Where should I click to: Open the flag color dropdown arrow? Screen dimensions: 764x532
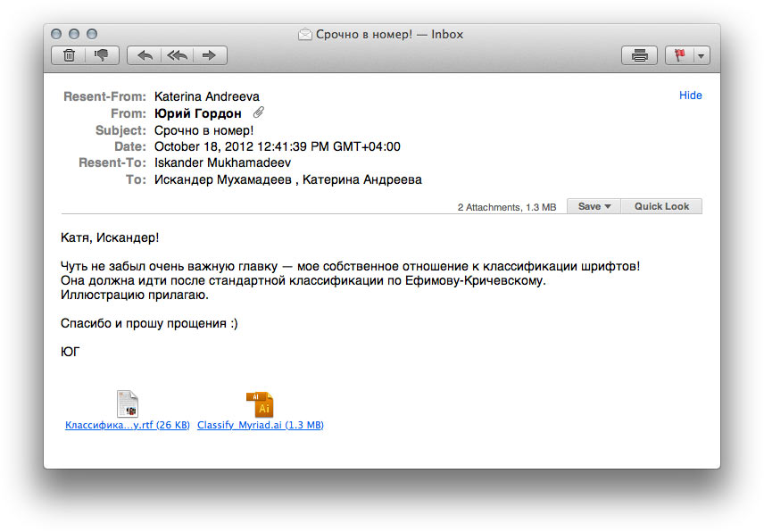pyautogui.click(x=701, y=55)
